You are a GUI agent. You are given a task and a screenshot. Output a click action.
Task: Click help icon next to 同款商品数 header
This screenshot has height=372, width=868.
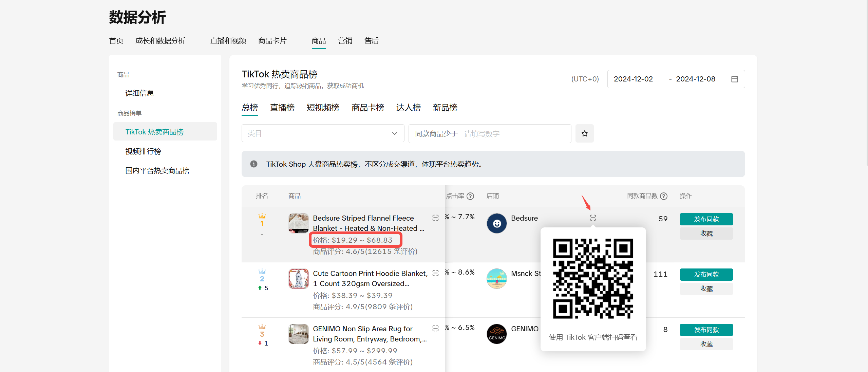[x=664, y=196]
